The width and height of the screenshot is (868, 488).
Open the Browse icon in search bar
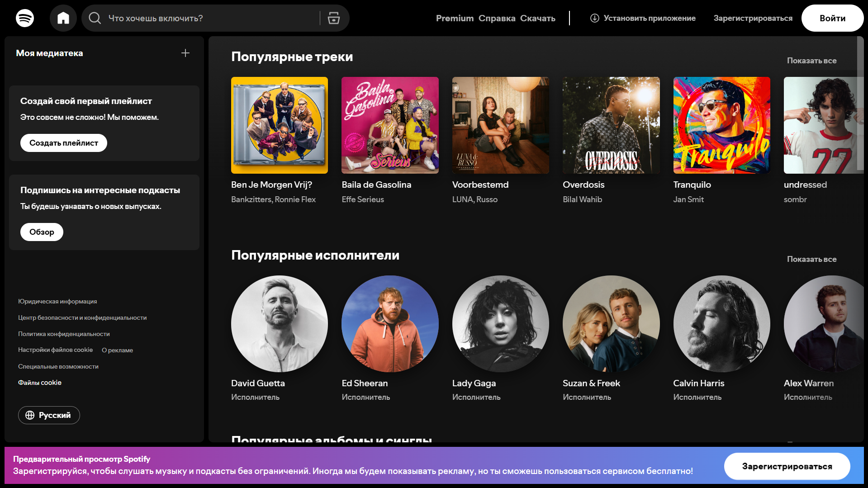point(334,18)
